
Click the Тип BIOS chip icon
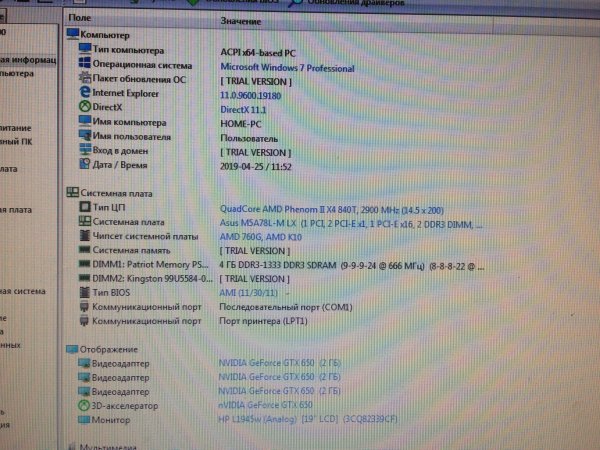point(84,292)
